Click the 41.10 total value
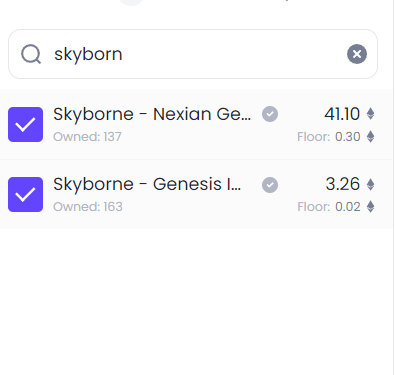Image resolution: width=395 pixels, height=375 pixels. tap(342, 114)
